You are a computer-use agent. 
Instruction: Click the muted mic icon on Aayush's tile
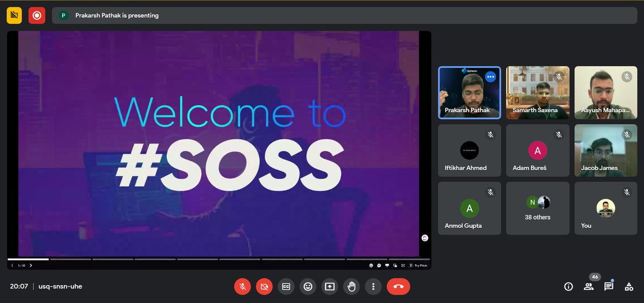coord(627,77)
